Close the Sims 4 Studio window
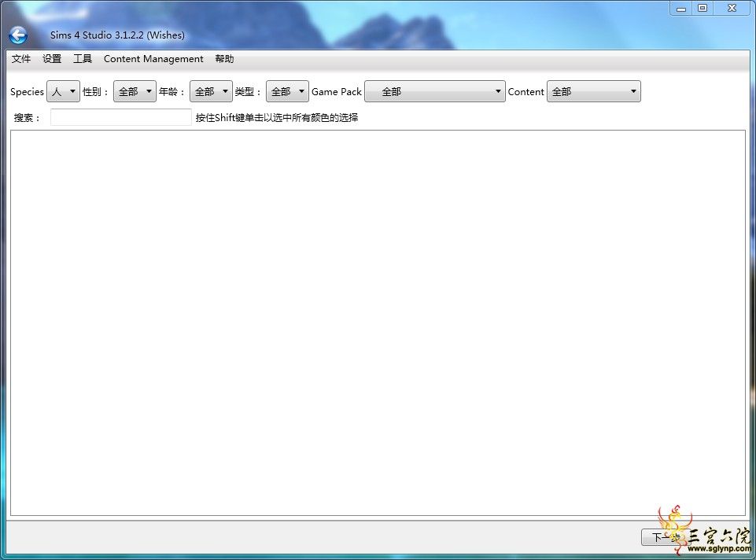The width and height of the screenshot is (756, 560). click(732, 8)
